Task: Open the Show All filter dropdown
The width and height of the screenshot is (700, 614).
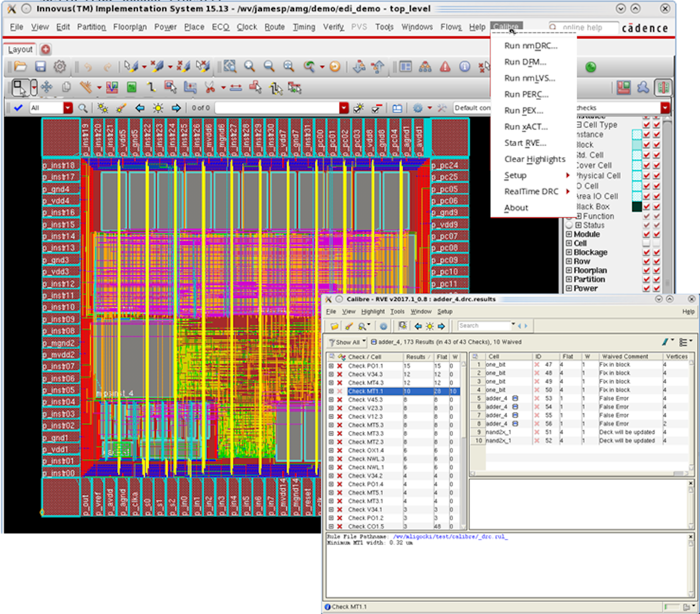Action: (x=348, y=342)
